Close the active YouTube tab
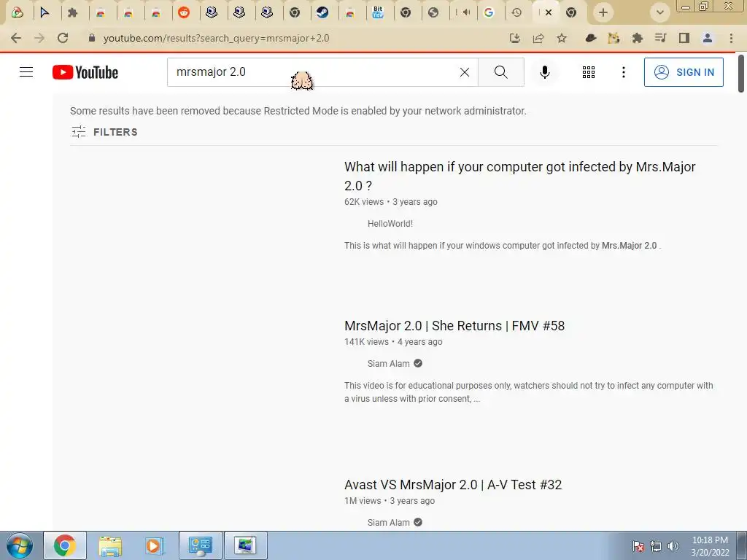Screen dimensions: 747x560 click(549, 12)
